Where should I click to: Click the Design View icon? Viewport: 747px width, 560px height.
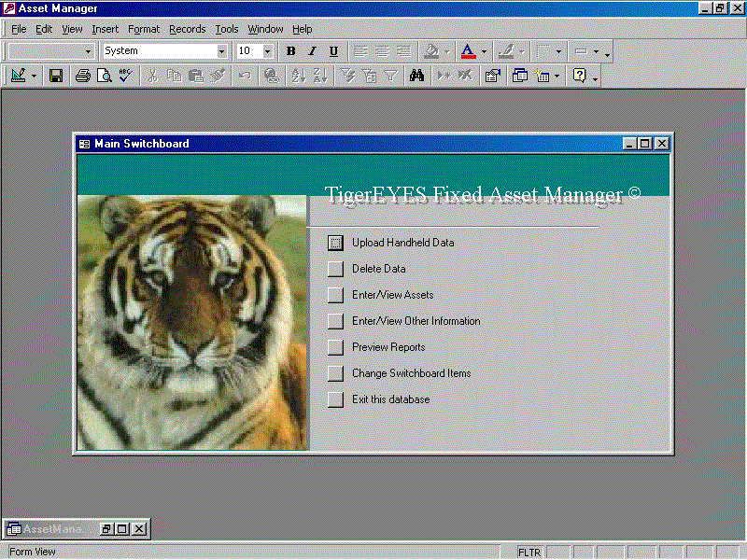click(18, 76)
